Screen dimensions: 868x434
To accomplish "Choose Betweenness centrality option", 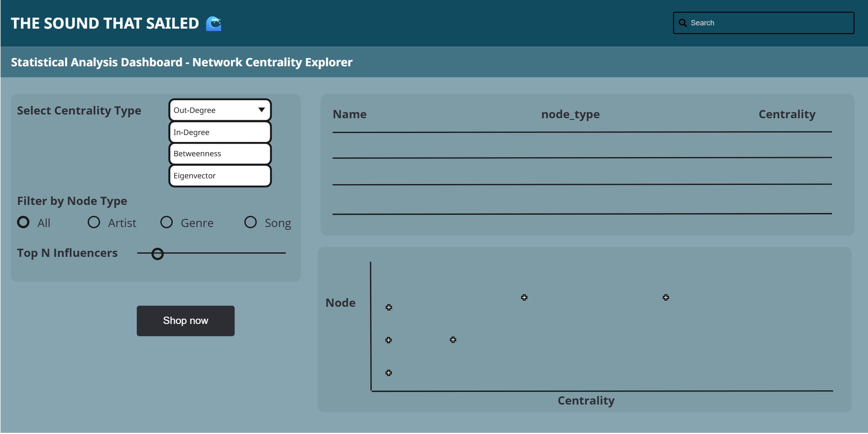I will 220,154.
